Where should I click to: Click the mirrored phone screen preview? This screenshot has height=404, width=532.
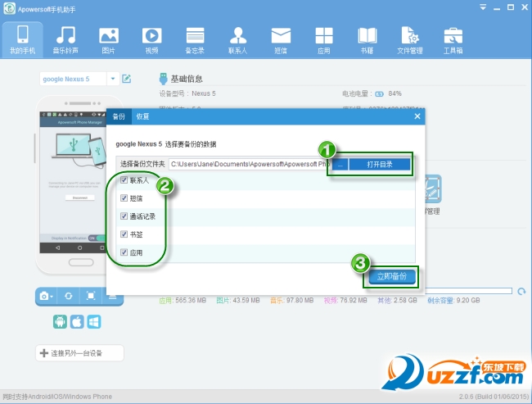point(73,182)
